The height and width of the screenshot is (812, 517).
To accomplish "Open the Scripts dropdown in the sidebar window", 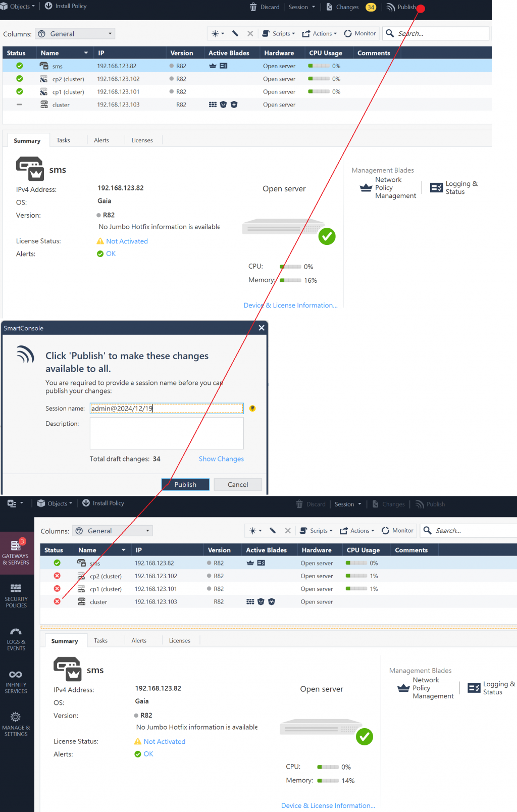I will pyautogui.click(x=316, y=531).
